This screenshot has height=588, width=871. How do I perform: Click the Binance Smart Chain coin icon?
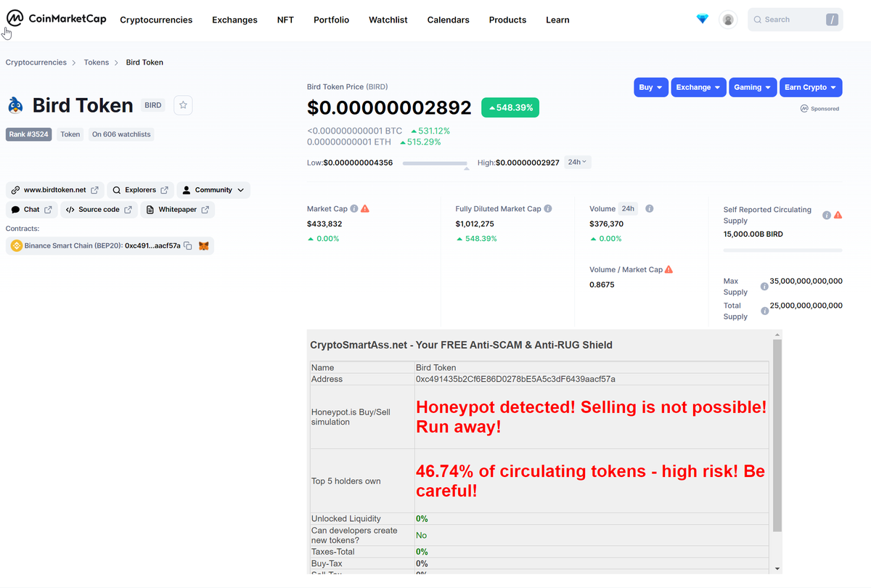coord(16,246)
